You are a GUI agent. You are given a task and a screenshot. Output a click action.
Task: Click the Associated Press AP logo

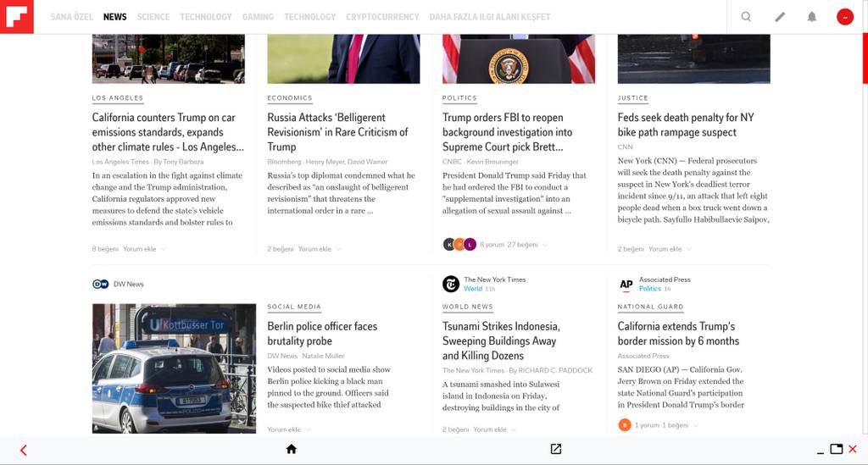[x=626, y=285]
